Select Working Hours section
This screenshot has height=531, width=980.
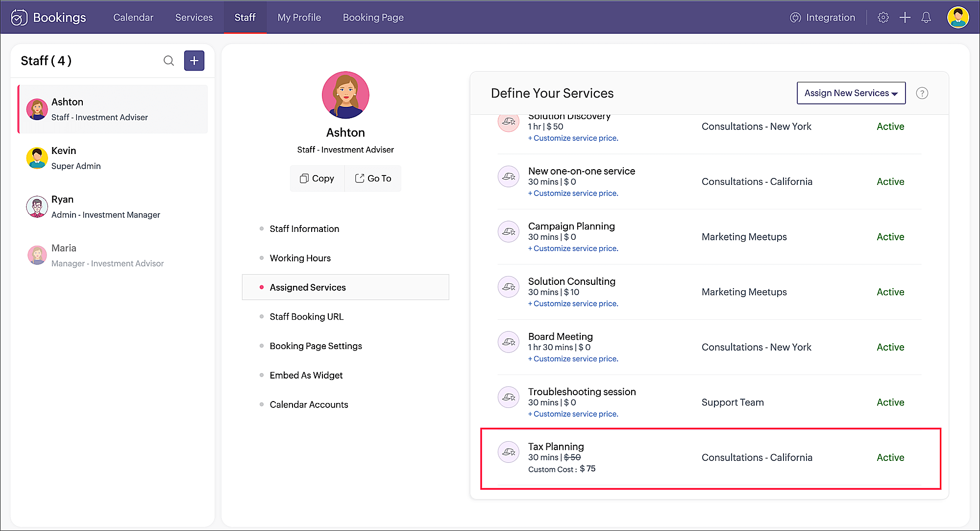click(300, 258)
